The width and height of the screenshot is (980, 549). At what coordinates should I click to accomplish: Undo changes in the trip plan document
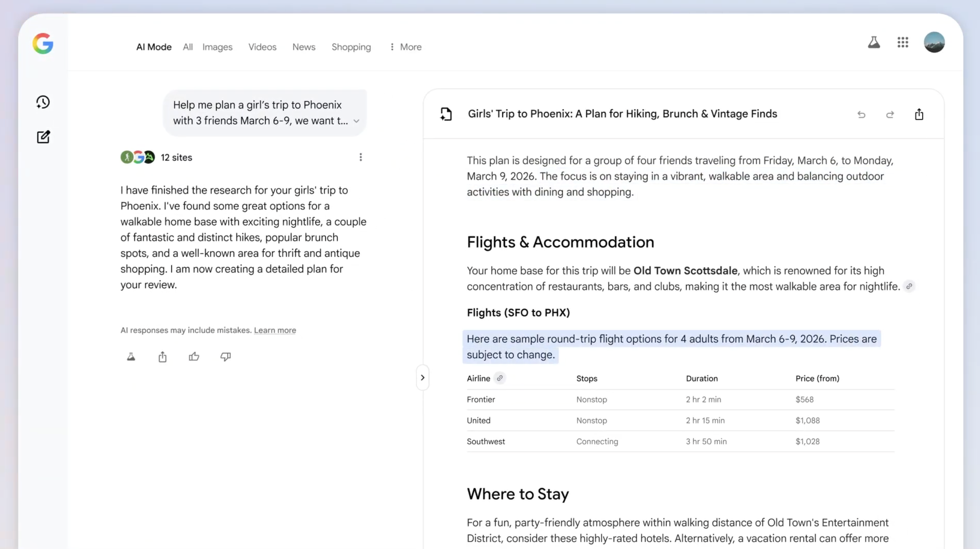point(861,115)
